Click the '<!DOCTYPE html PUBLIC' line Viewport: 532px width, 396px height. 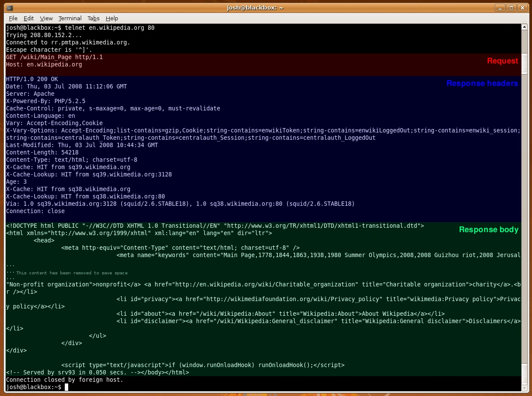coord(215,226)
